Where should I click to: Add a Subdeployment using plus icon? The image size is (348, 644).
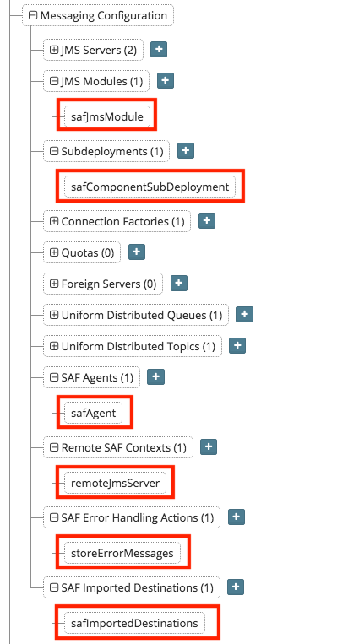(x=186, y=151)
